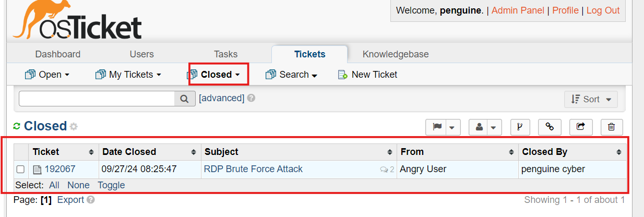This screenshot has height=217, width=644.
Task: Open the RDP Brute Force Attack ticket
Action: coord(253,169)
